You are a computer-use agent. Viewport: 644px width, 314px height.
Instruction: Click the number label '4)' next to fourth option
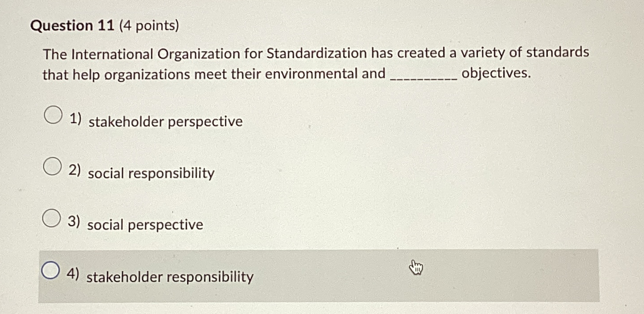click(73, 273)
